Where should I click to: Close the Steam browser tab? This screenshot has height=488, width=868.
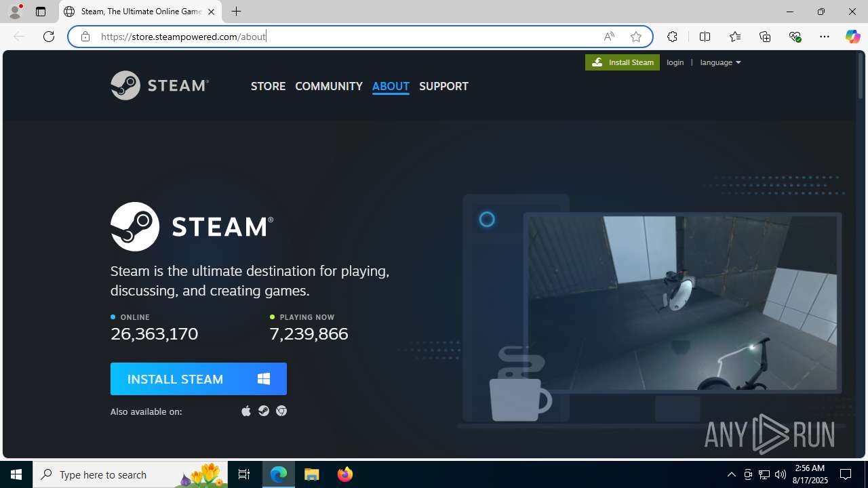211,12
